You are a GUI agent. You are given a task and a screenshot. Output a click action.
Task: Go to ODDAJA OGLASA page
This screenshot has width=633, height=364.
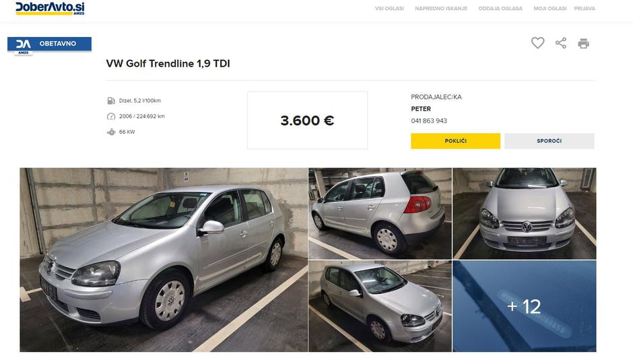pyautogui.click(x=500, y=9)
